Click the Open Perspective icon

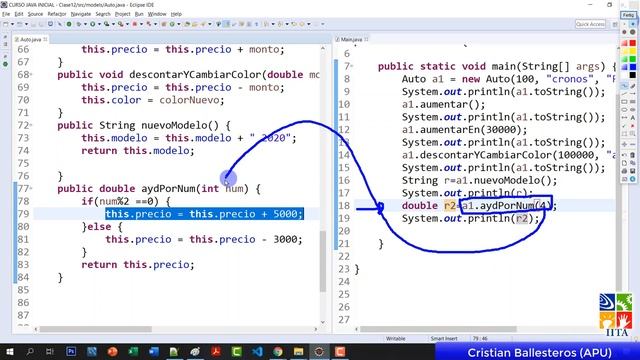pyautogui.click(x=615, y=24)
